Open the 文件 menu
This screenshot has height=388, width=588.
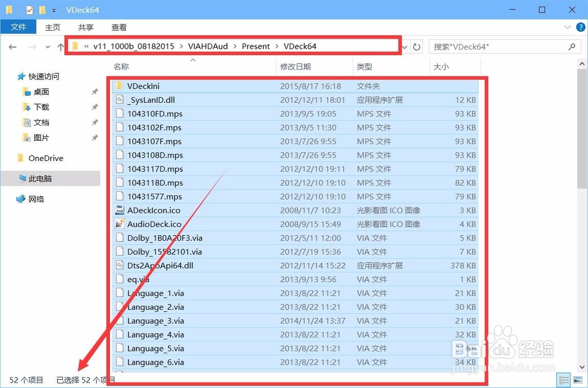coord(18,27)
